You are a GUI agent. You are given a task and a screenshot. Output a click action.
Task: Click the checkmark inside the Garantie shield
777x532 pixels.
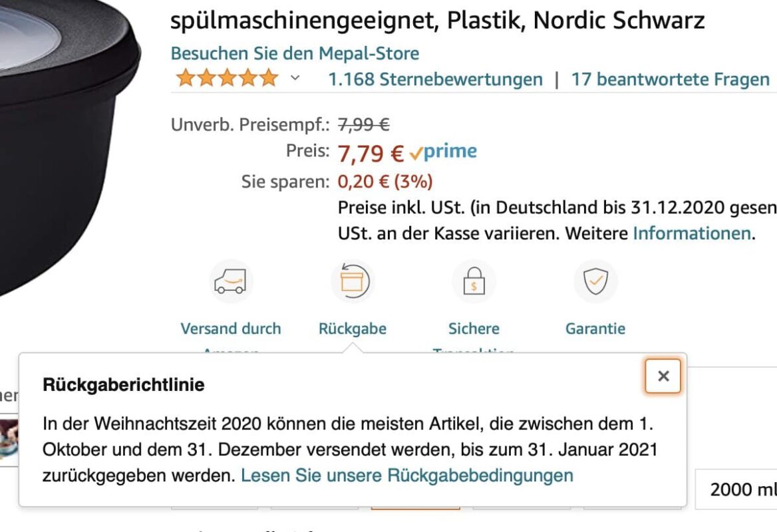tap(595, 280)
